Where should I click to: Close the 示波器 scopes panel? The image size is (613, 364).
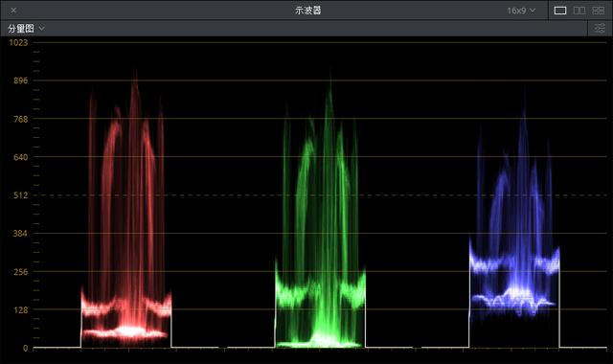(13, 11)
